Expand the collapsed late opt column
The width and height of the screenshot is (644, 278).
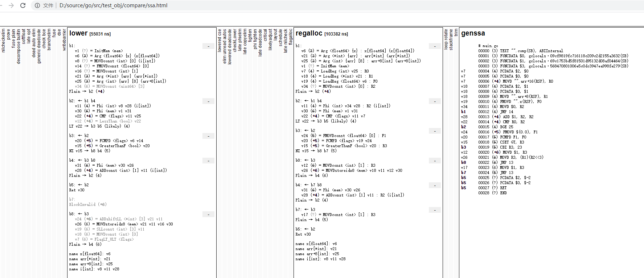click(x=29, y=36)
